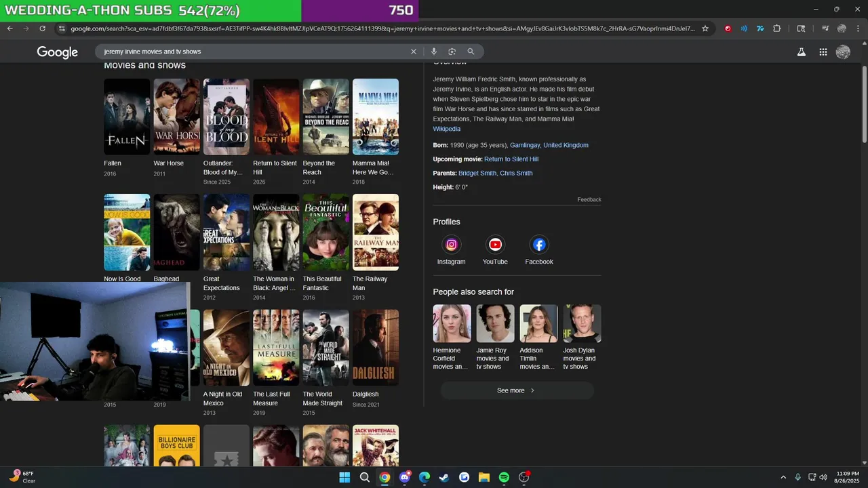This screenshot has height=488, width=868.
Task: Select the Now Is Good poster
Action: (x=127, y=232)
